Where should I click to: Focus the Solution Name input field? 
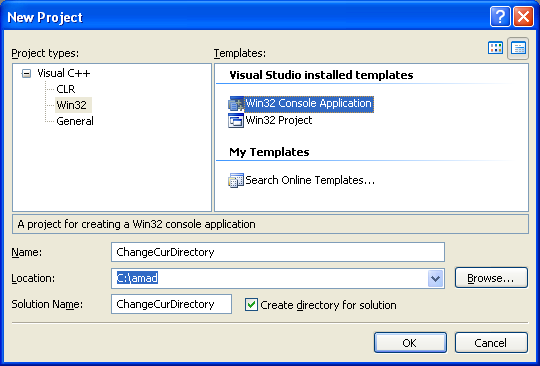(x=171, y=304)
